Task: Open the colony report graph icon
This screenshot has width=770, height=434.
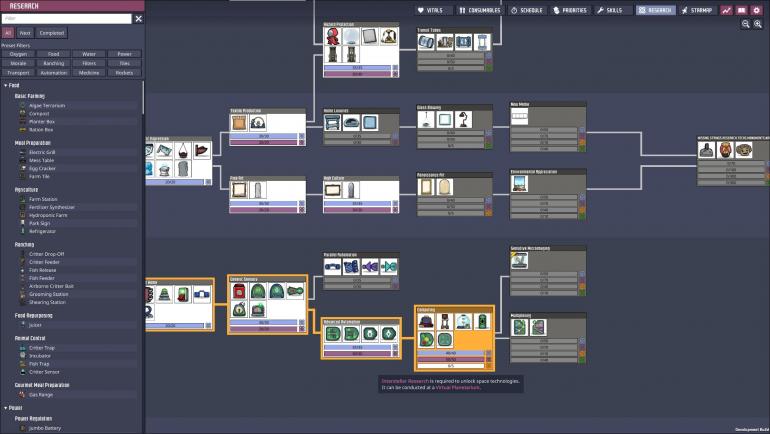Action: [727, 9]
